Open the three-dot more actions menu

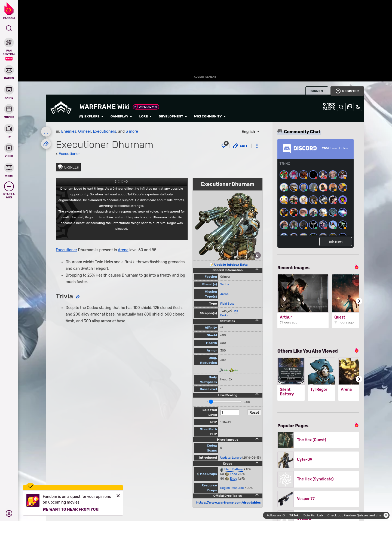click(x=257, y=146)
